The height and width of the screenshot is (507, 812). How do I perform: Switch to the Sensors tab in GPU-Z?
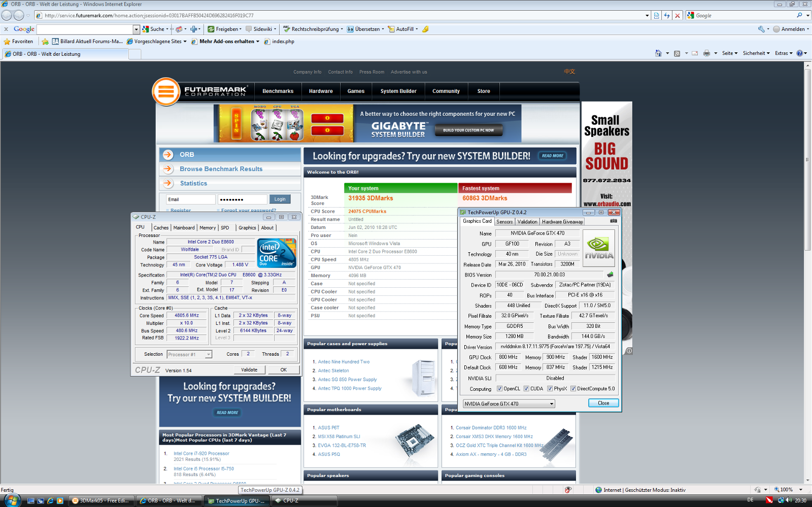point(504,222)
